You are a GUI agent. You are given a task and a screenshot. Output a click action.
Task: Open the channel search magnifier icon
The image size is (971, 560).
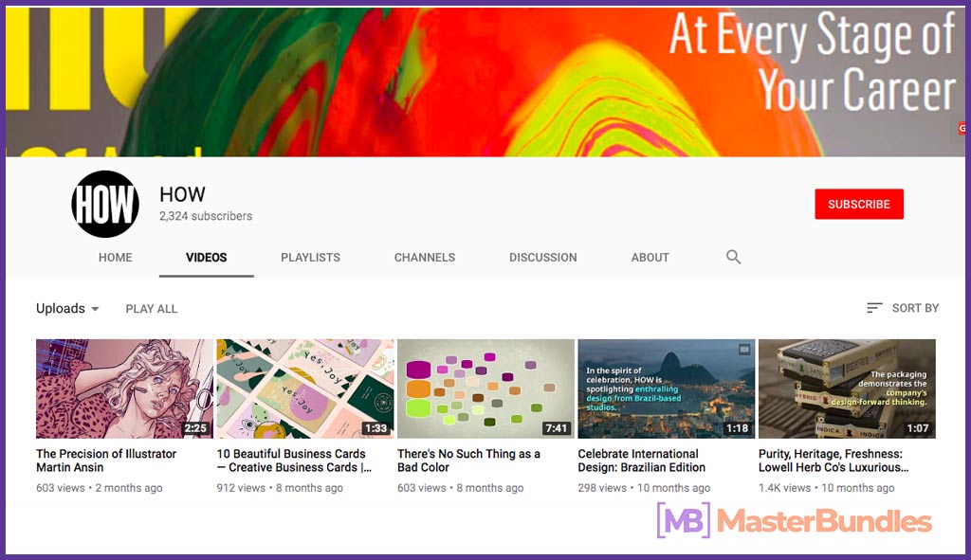pyautogui.click(x=733, y=257)
